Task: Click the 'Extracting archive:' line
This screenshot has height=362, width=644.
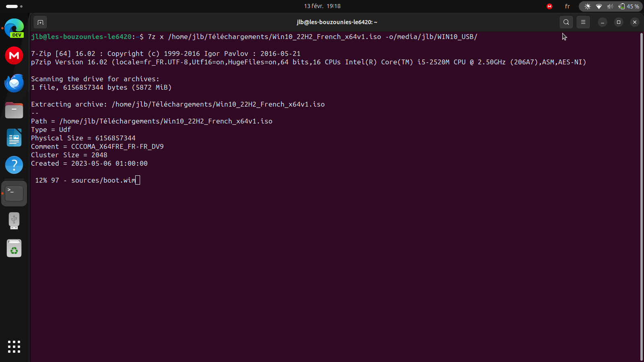Action: [x=178, y=104]
